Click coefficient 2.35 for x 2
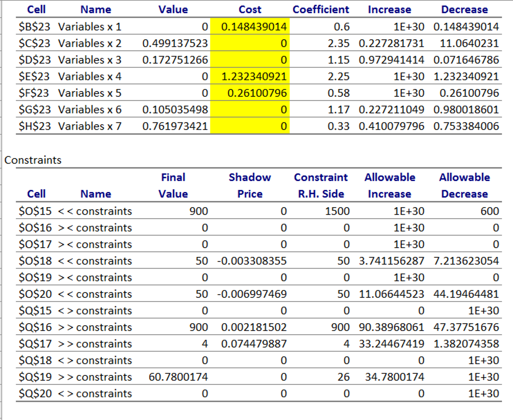Viewport: 513px width, 420px height. (338, 43)
